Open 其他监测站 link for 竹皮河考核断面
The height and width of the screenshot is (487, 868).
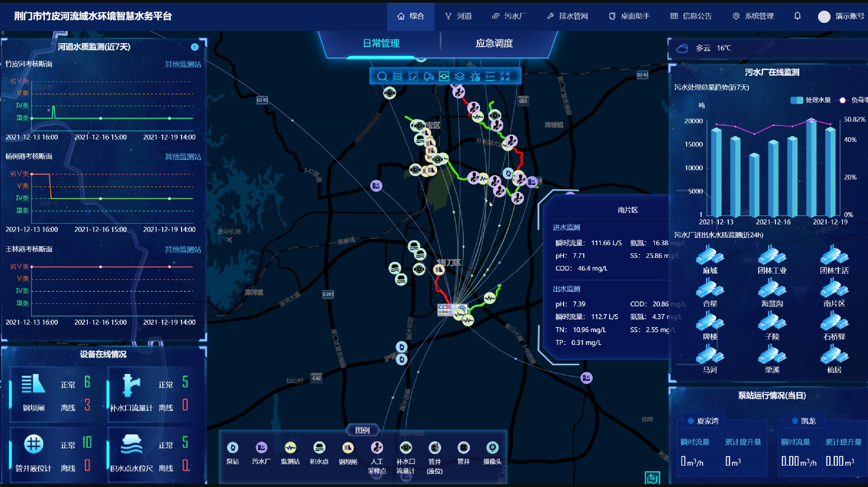click(x=183, y=64)
